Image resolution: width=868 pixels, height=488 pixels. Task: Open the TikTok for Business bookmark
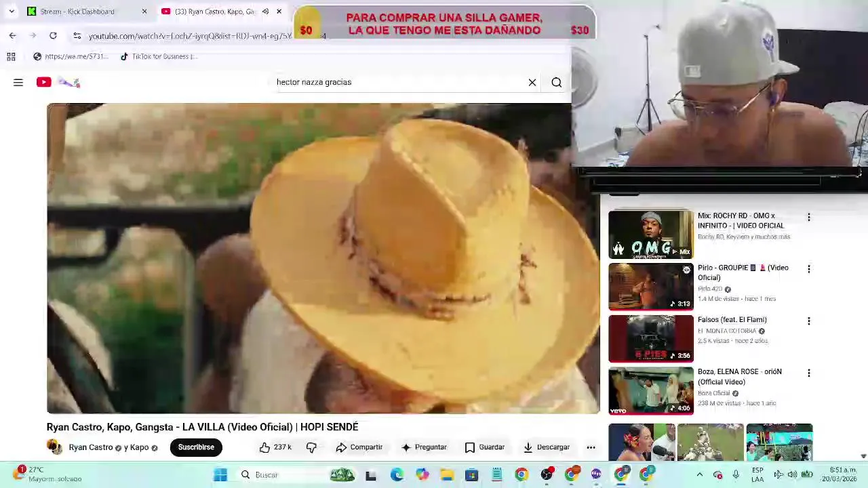click(159, 56)
